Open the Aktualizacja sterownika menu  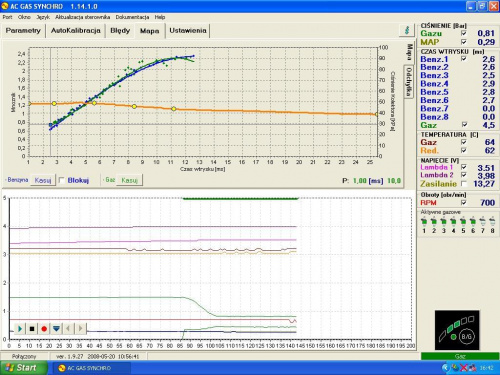82,17
